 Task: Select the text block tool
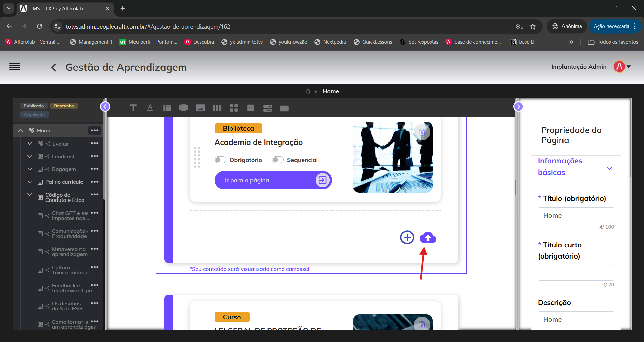[133, 108]
